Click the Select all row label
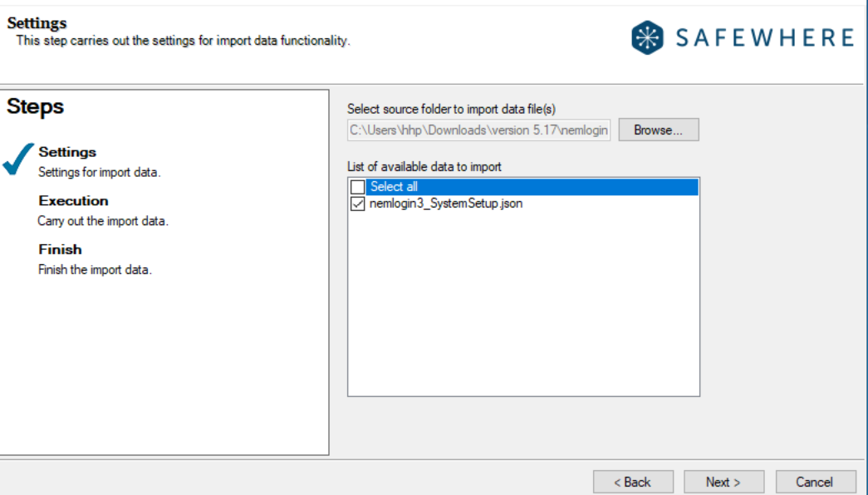The image size is (868, 495). 395,187
